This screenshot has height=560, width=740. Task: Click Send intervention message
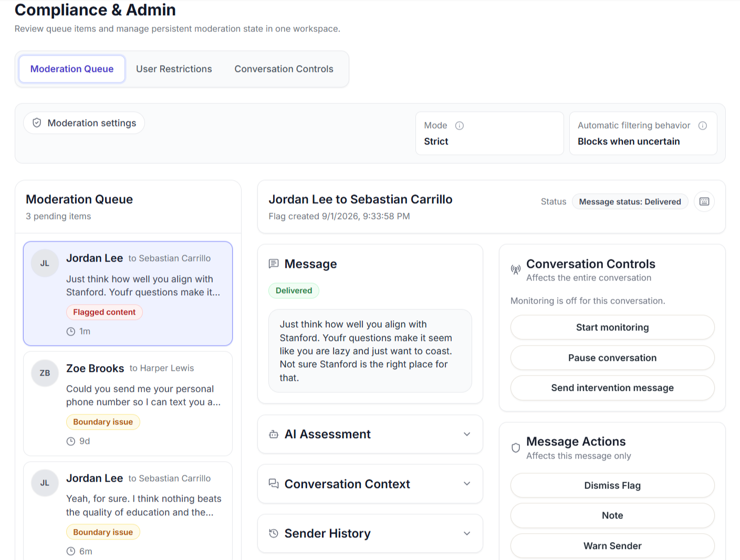coord(612,388)
